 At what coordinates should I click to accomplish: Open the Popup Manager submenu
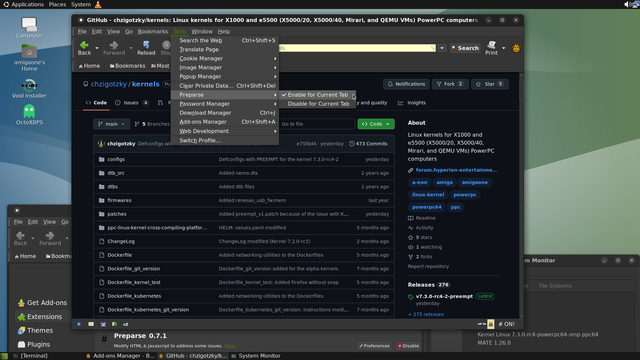225,77
